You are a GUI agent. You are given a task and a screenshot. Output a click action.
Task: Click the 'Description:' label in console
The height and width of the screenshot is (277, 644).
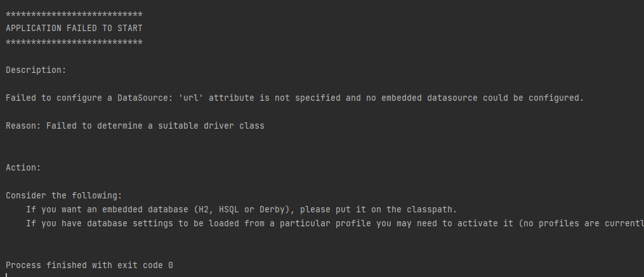36,70
